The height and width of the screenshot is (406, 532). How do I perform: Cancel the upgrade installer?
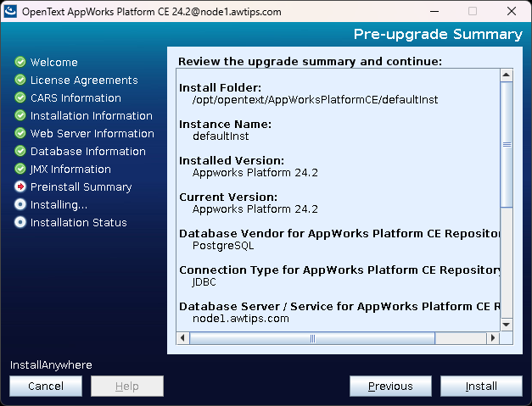coord(46,387)
